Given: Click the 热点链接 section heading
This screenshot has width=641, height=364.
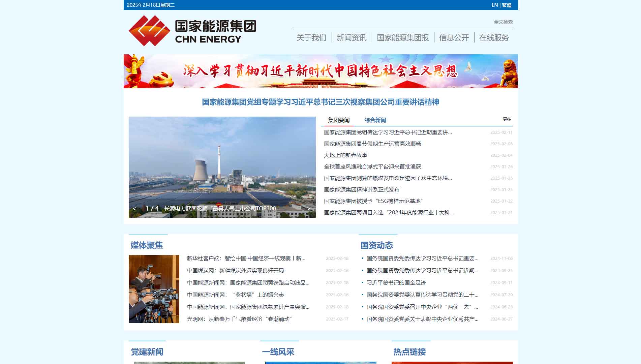Looking at the screenshot, I should pos(409,352).
